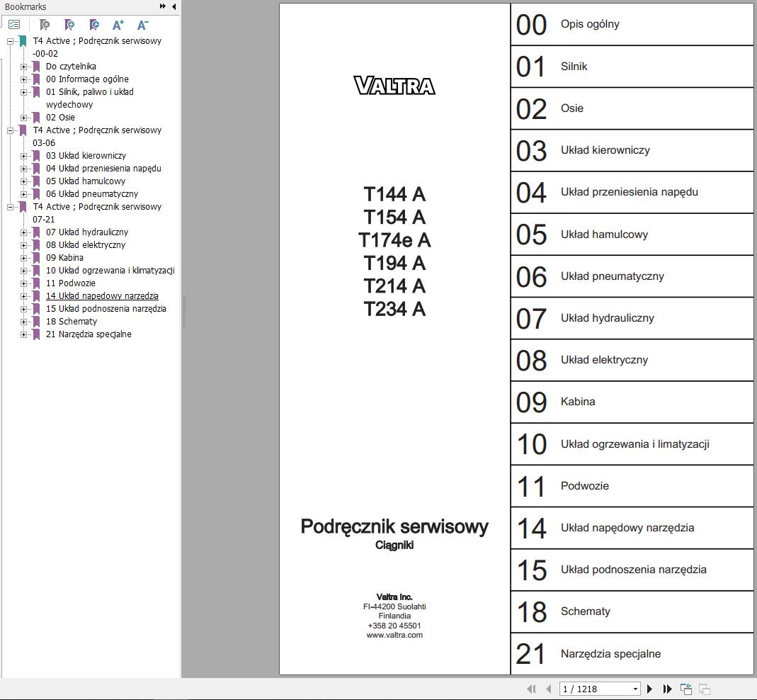Open bookmark '05 Układ hamulcowy'
757x700 pixels.
pyautogui.click(x=86, y=181)
